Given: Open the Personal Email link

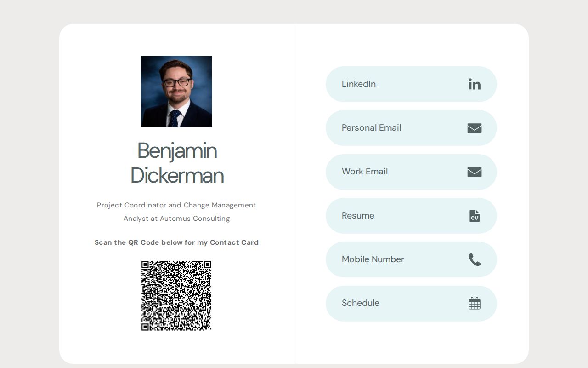Looking at the screenshot, I should click(411, 128).
